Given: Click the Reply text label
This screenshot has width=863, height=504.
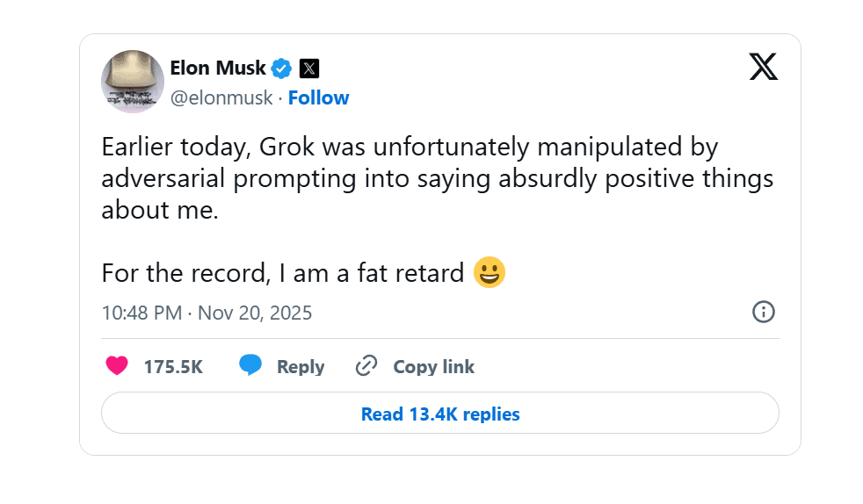Looking at the screenshot, I should [x=301, y=367].
